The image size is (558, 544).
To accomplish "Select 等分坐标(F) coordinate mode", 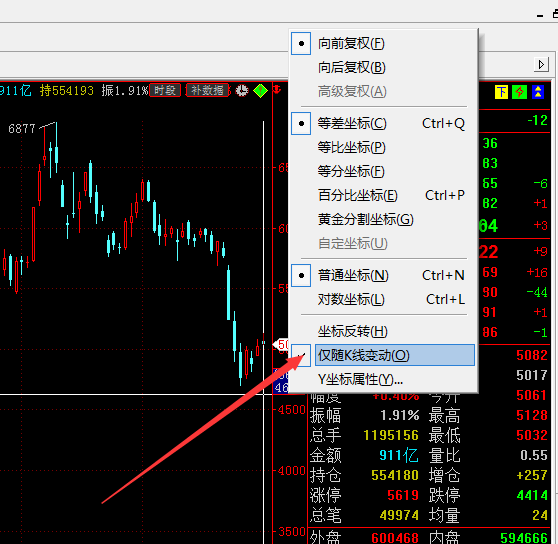I will point(383,171).
